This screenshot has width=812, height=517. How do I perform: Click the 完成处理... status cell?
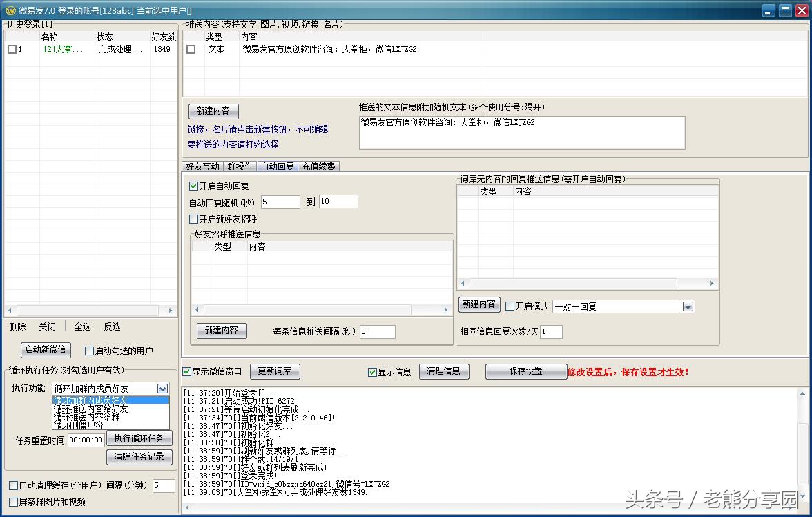click(119, 49)
